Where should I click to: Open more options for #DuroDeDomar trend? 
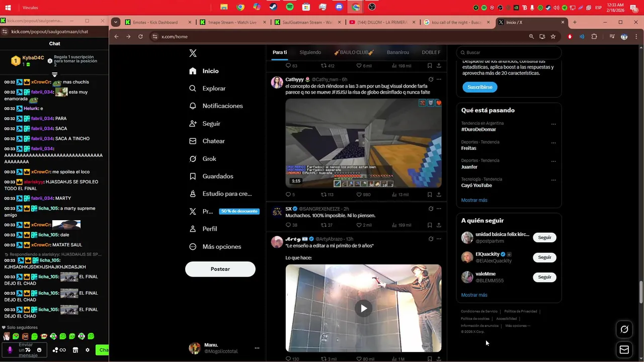(x=553, y=124)
